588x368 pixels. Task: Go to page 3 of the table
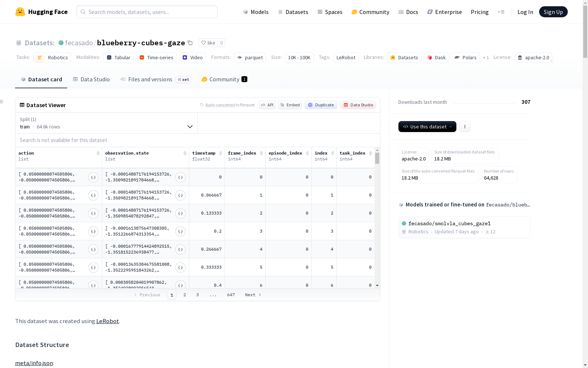(197, 295)
